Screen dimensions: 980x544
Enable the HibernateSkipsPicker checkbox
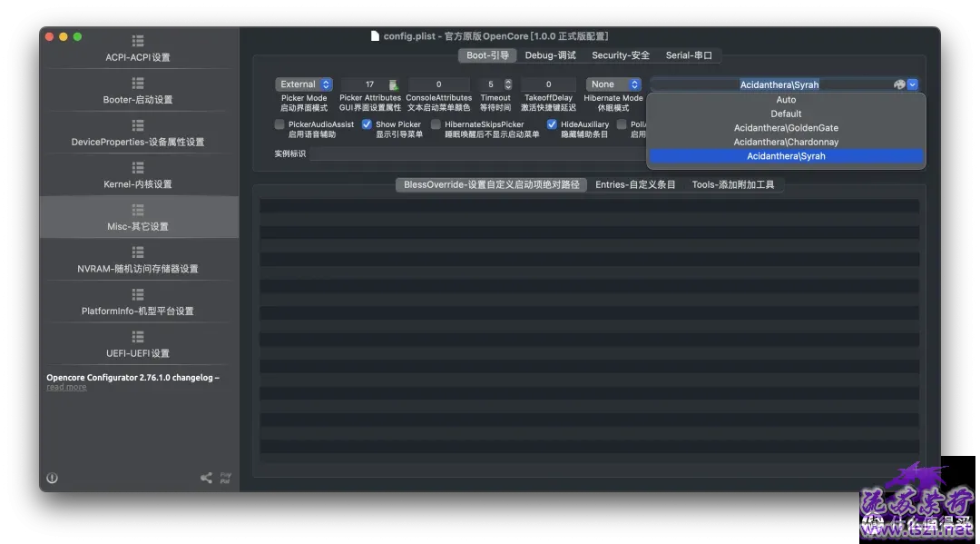tap(436, 124)
